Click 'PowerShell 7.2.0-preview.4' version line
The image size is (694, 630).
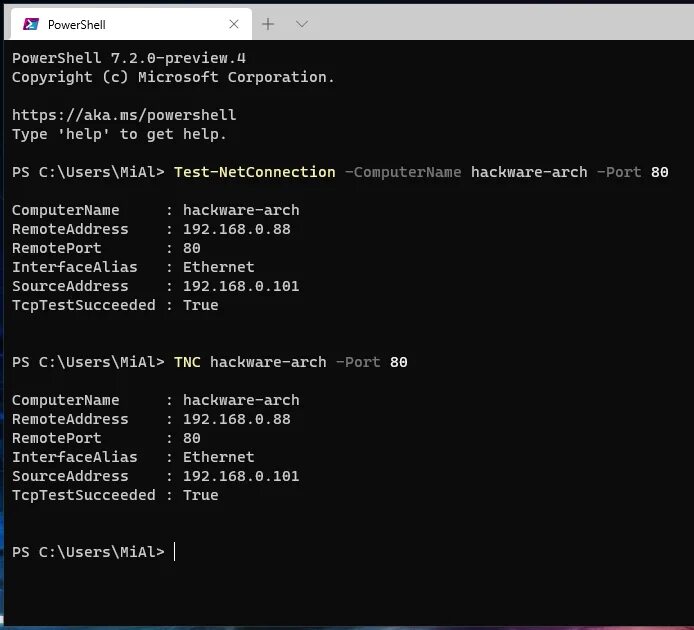point(129,58)
